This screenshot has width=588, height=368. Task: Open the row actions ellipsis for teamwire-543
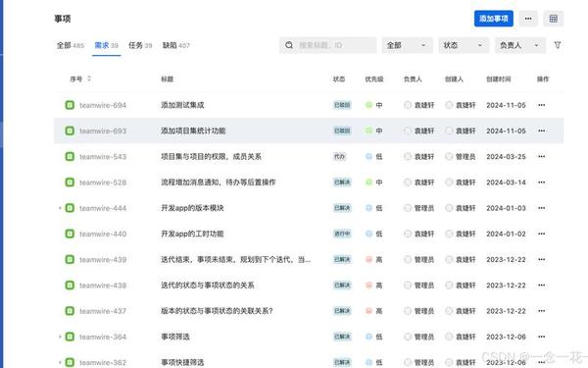point(542,157)
